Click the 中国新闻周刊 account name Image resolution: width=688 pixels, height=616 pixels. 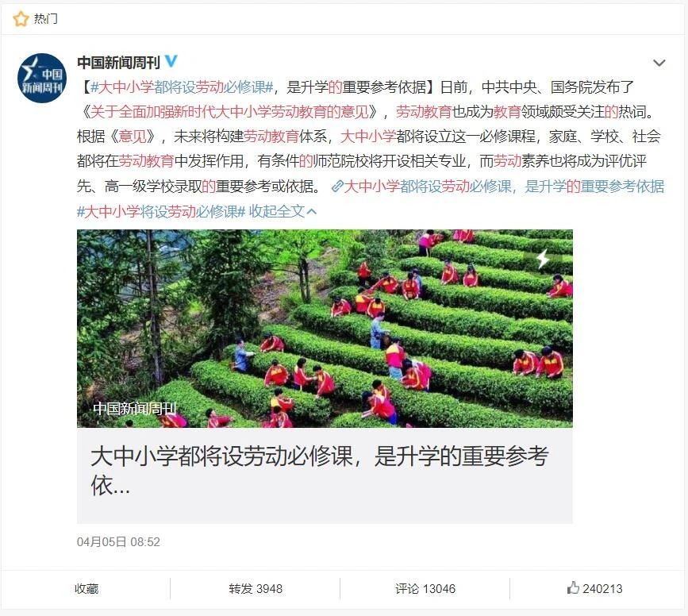[x=118, y=63]
